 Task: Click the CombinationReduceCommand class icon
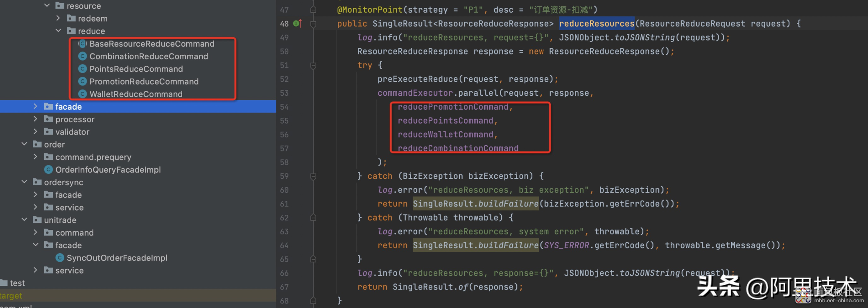pos(82,56)
